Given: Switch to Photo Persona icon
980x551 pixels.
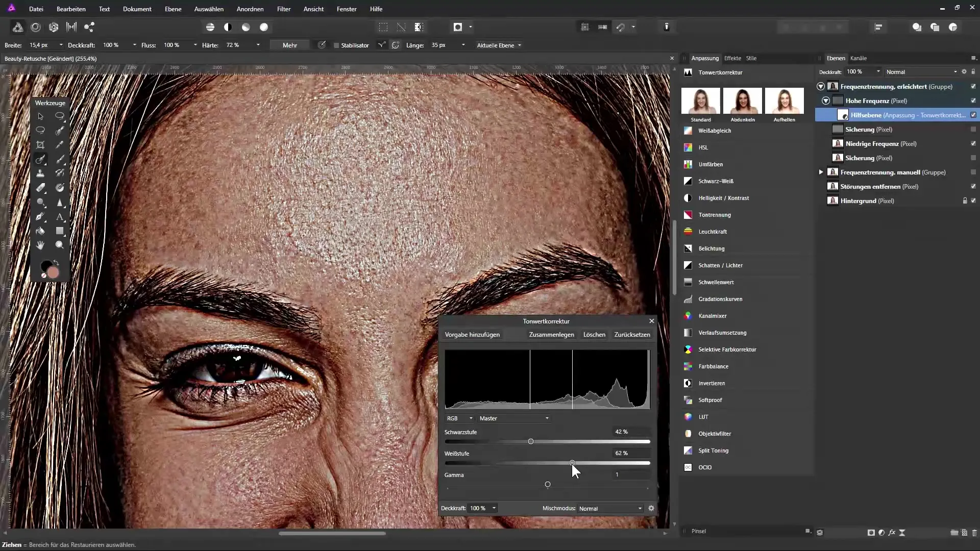Looking at the screenshot, I should (17, 27).
